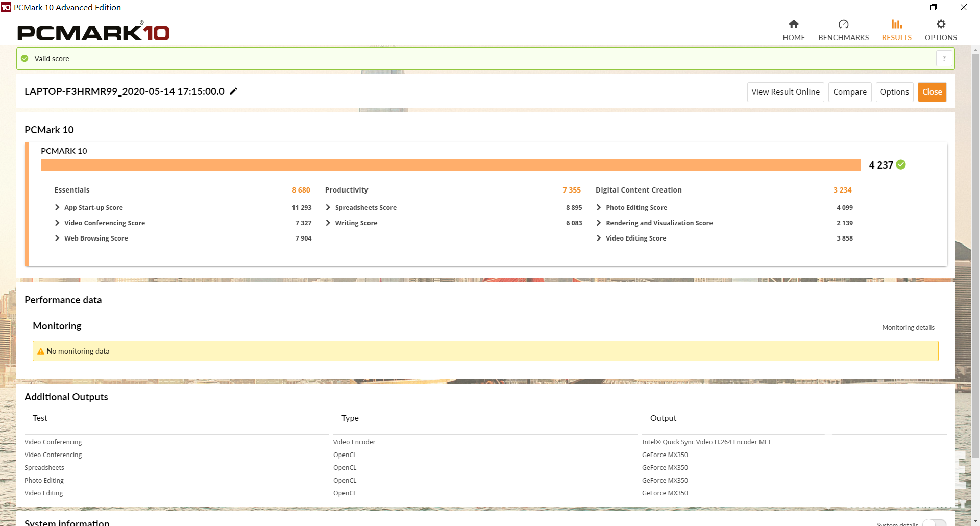This screenshot has width=980, height=526.
Task: Open Monitoring details link
Action: click(908, 327)
